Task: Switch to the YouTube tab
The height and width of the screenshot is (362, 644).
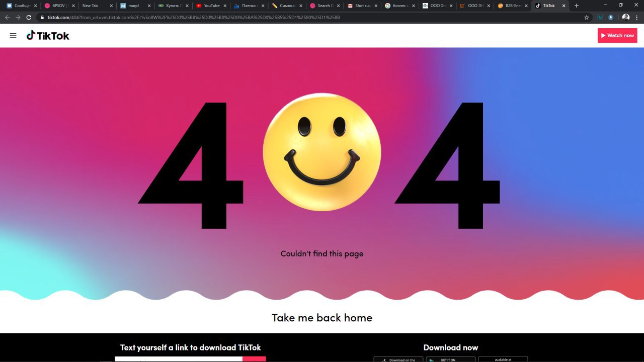Action: (211, 6)
